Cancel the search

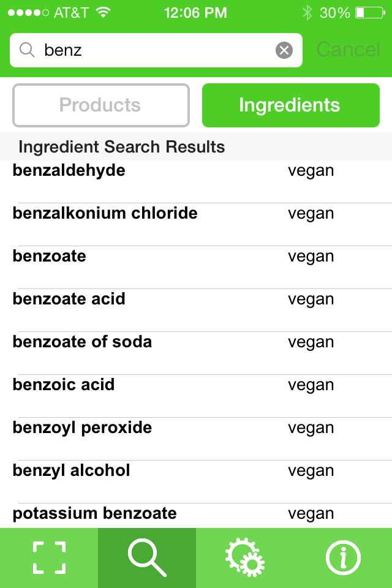click(348, 50)
